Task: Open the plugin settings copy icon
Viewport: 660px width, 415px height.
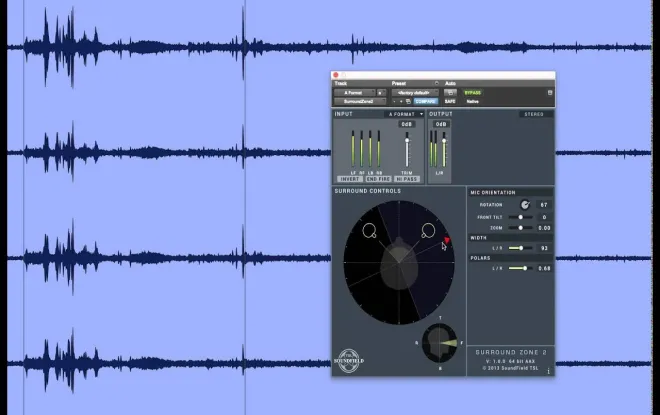Action: (x=408, y=101)
